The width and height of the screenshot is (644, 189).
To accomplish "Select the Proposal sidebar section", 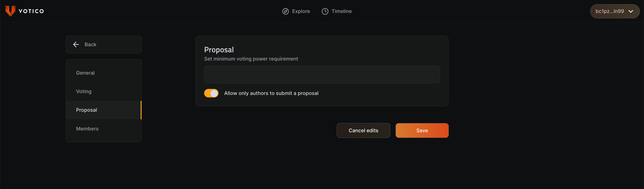I will tap(87, 110).
